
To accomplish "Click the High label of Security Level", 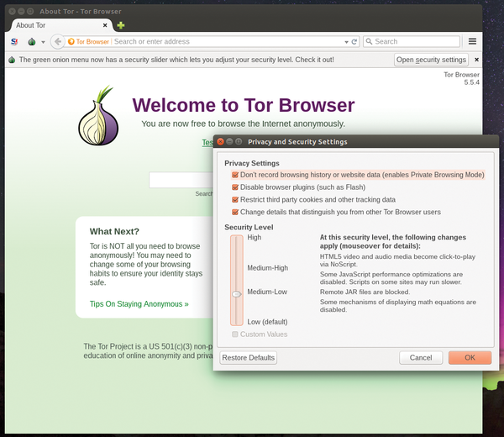I will point(255,237).
